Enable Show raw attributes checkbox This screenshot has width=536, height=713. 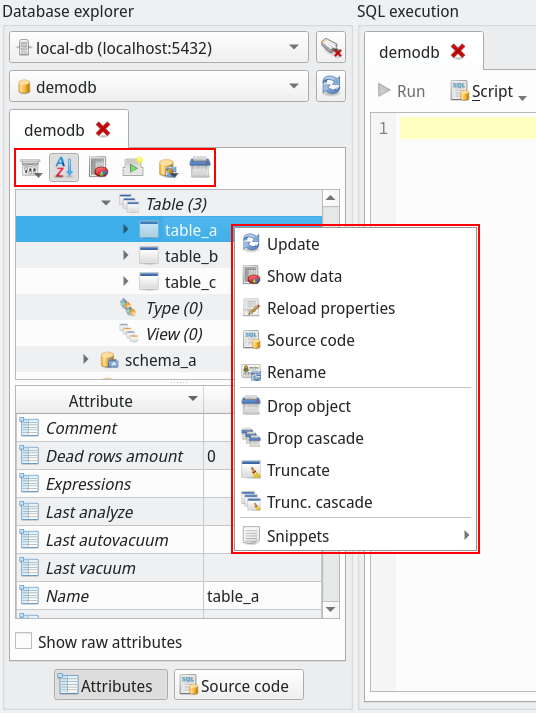tap(24, 641)
